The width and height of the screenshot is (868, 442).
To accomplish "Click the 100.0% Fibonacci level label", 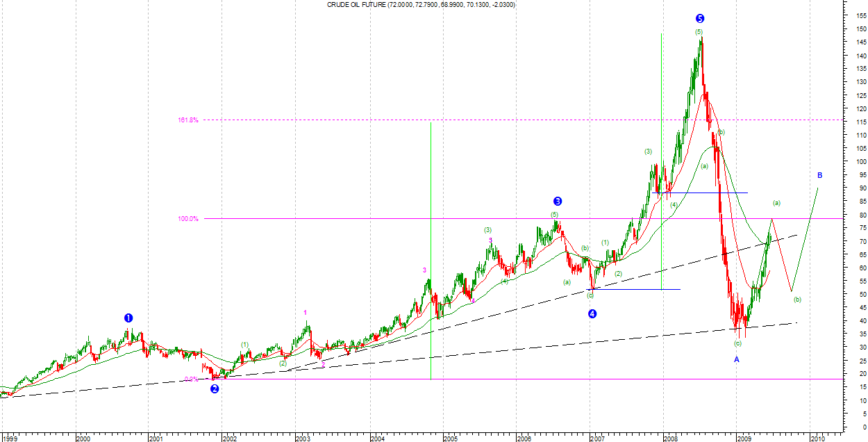I will [x=188, y=218].
